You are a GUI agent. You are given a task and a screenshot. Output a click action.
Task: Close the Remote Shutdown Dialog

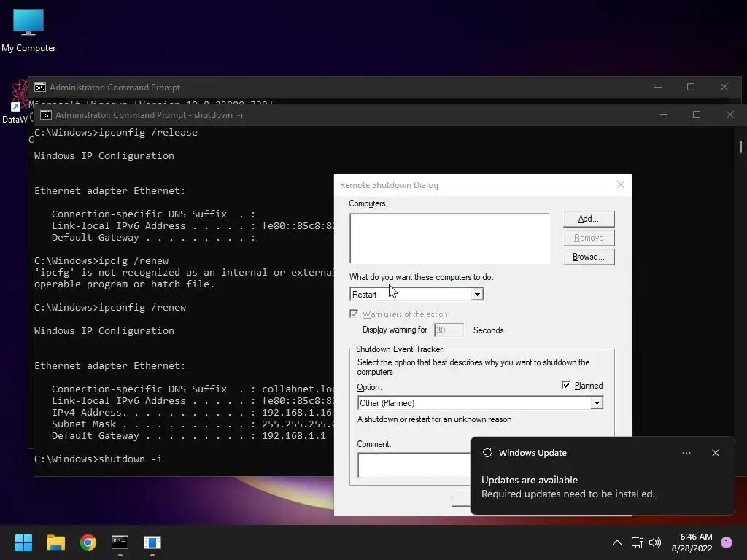pos(620,184)
